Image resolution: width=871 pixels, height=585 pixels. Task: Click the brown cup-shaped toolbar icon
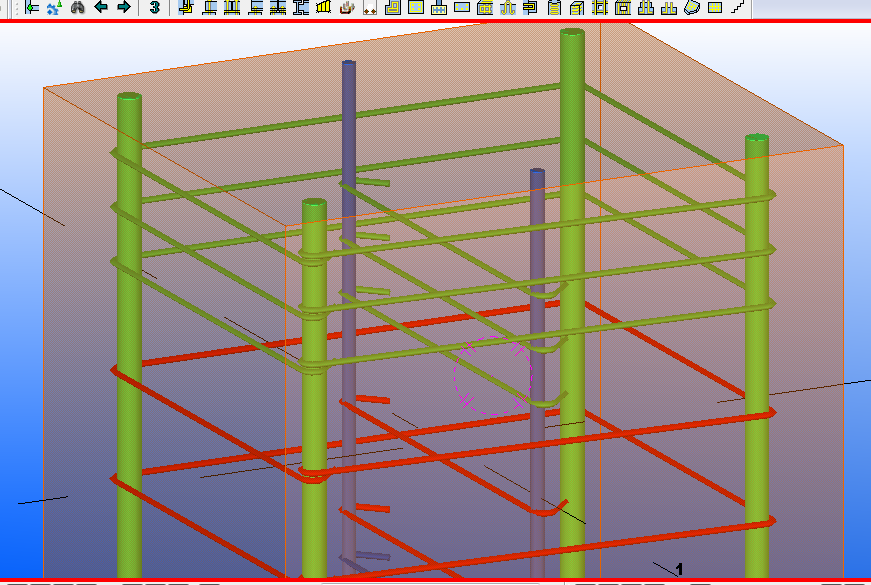tap(347, 7)
